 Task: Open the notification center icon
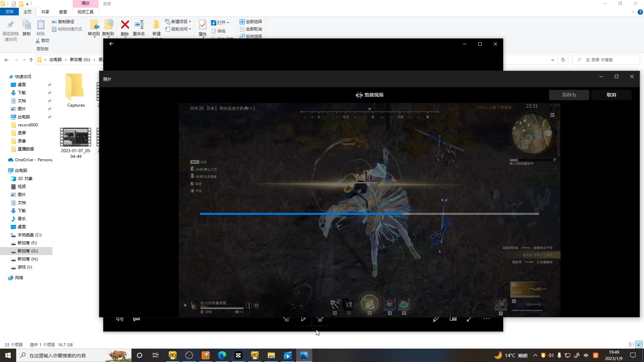[x=633, y=355]
